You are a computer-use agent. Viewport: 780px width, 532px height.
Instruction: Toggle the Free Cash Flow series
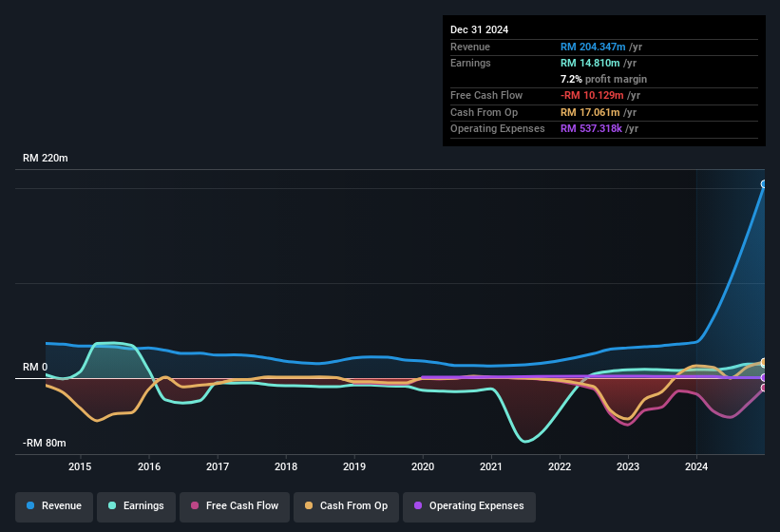[235, 506]
